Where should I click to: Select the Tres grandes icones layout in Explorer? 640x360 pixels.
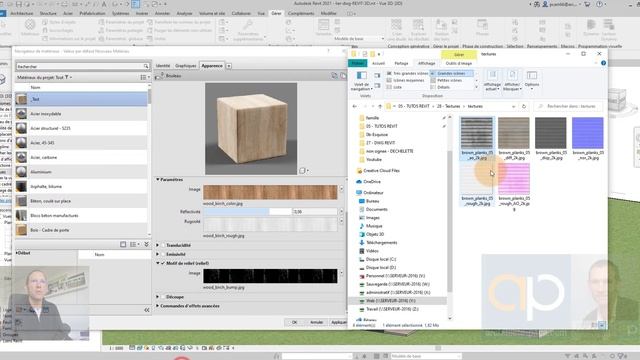[x=407, y=73]
